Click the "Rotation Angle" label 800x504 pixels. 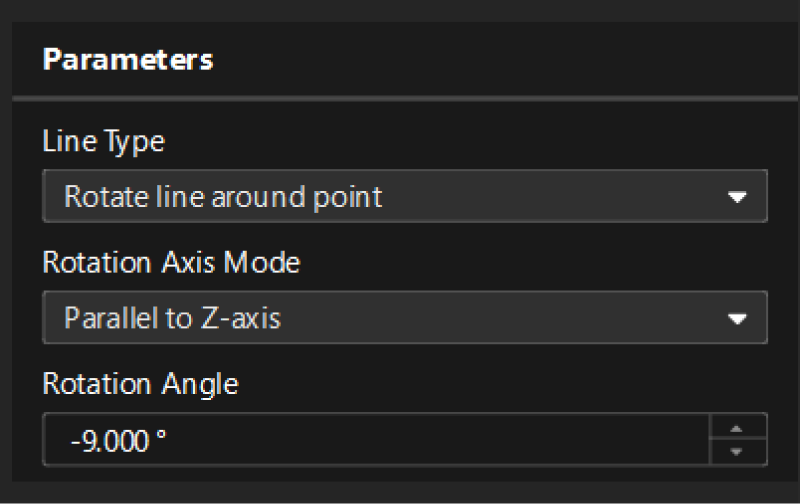pos(140,384)
